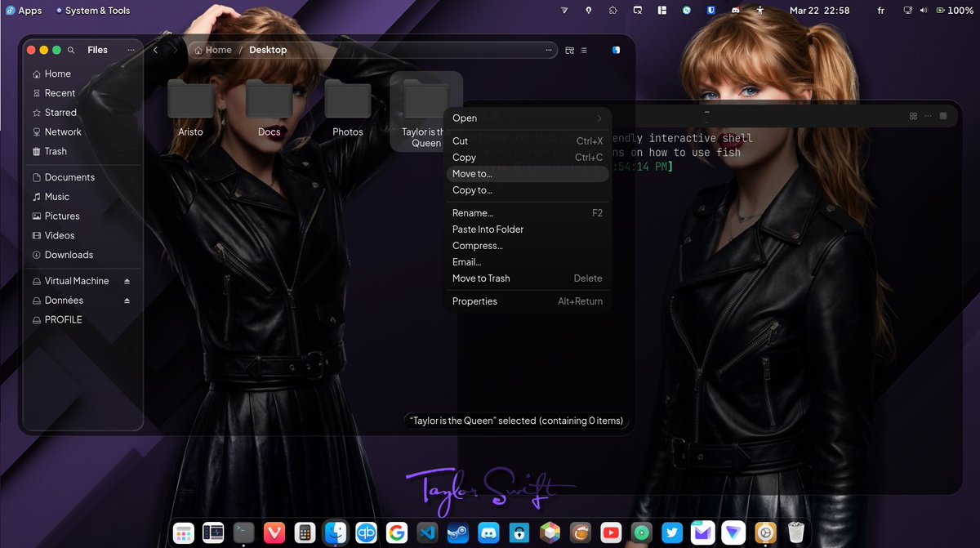Expand the Open submenu arrow
Image resolution: width=980 pixels, height=548 pixels.
coord(599,118)
